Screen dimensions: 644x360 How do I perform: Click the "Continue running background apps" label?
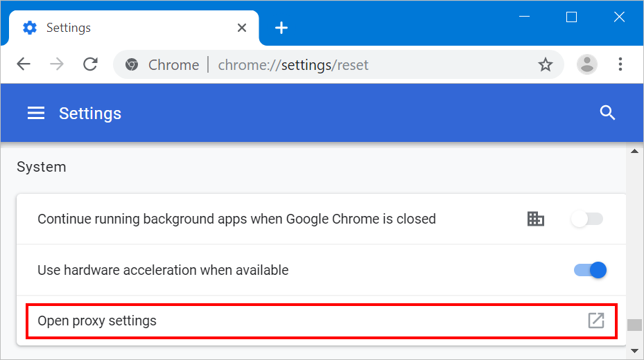(x=236, y=219)
